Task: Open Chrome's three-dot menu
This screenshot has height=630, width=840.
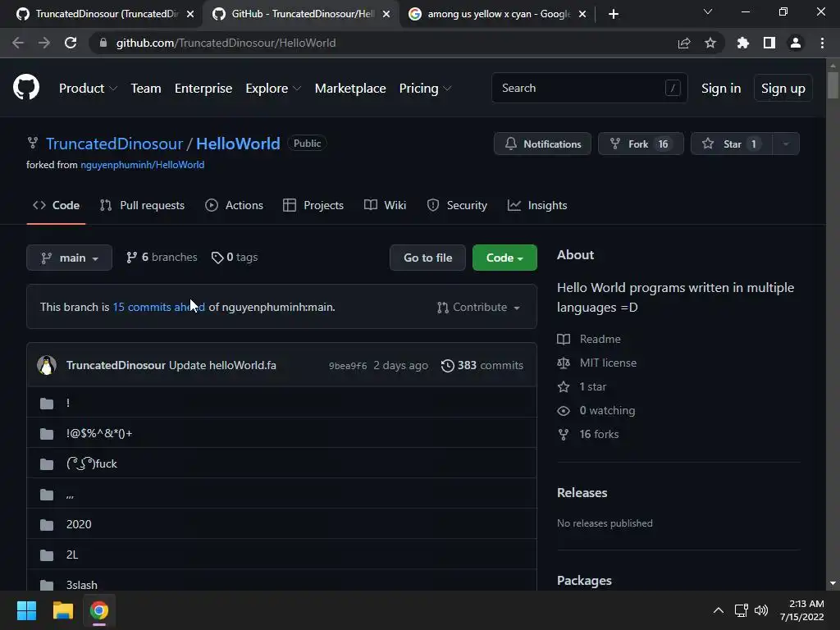Action: pos(822,43)
